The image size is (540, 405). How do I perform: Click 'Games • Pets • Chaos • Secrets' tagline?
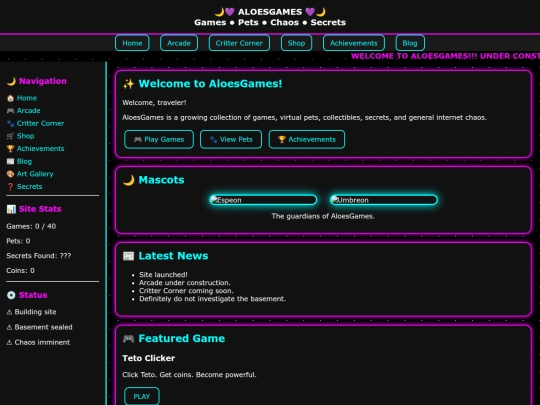pos(270,22)
